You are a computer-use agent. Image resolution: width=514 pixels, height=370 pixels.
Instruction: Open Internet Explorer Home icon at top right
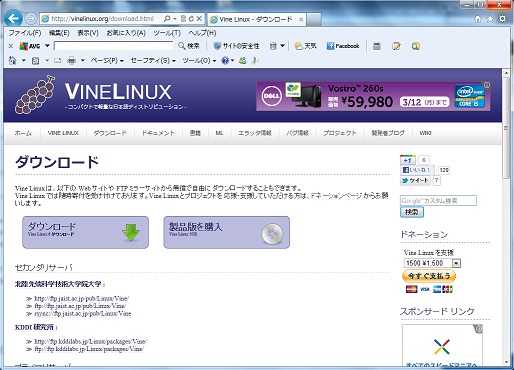pos(478,19)
